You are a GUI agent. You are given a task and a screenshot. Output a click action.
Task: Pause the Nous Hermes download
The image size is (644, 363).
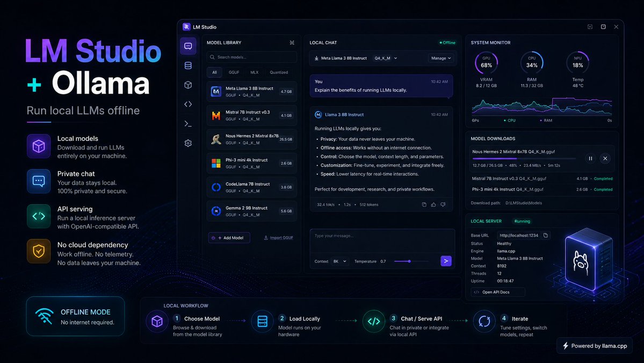[x=590, y=158]
